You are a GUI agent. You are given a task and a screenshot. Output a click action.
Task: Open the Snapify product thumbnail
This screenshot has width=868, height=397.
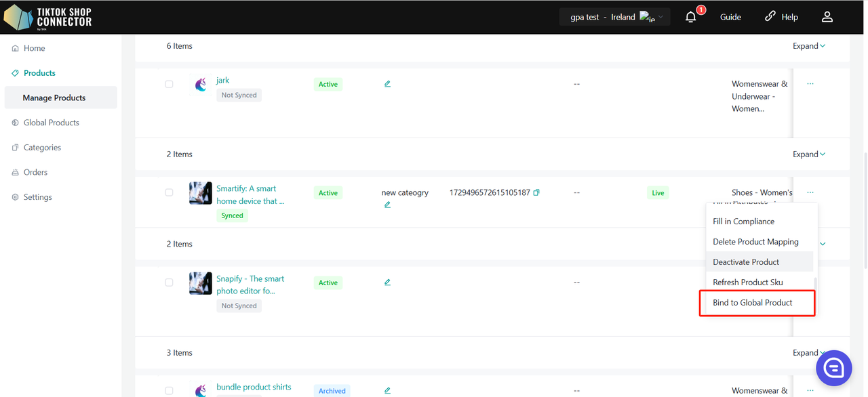point(201,283)
